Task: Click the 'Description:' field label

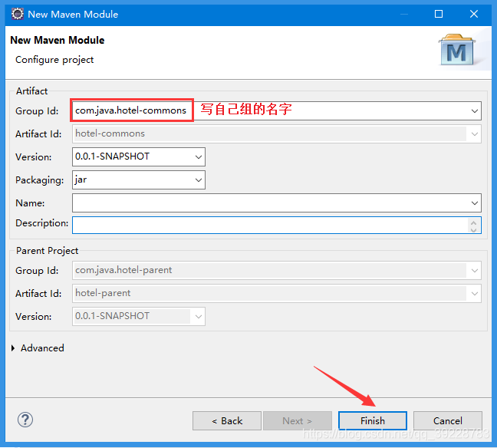Action: [x=41, y=223]
